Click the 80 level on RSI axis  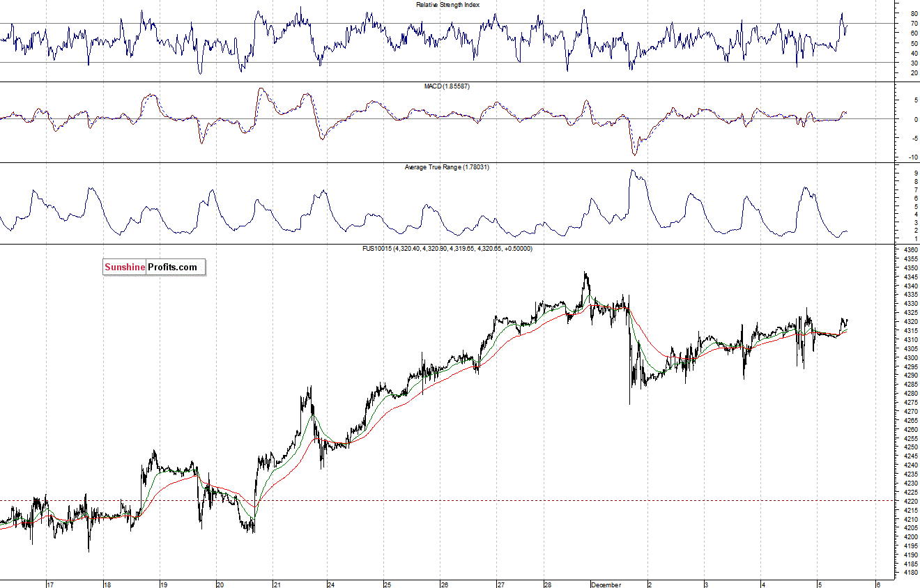914,13
